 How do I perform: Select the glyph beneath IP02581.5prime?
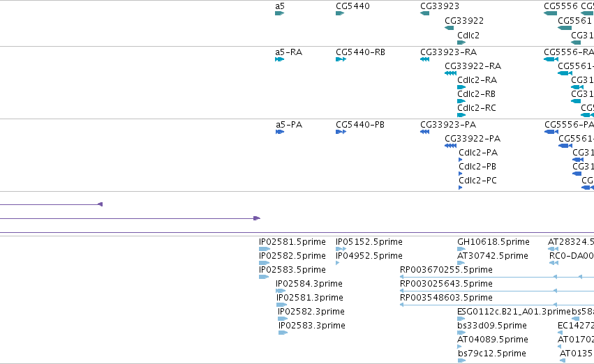[265, 249]
